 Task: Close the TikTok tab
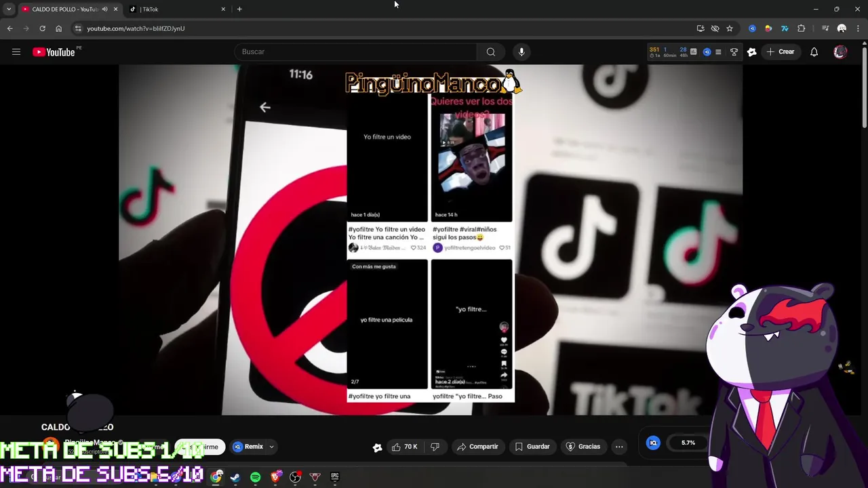point(223,9)
